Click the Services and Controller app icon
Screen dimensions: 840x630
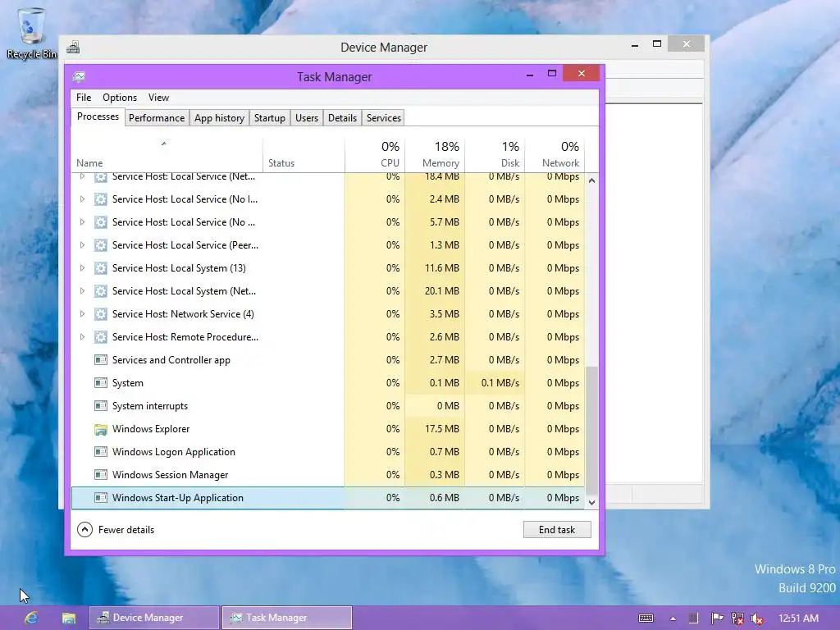coord(100,360)
